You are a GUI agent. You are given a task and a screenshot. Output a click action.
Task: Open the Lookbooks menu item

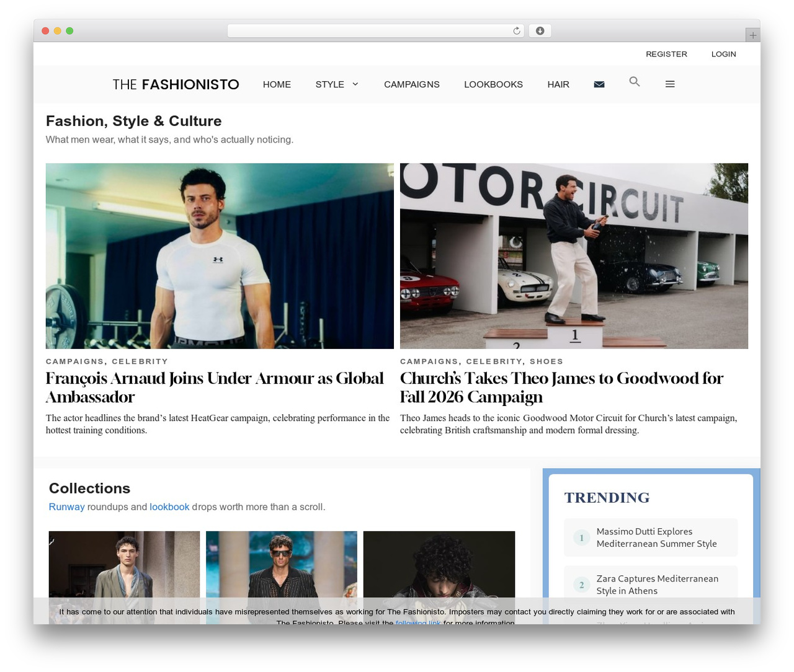coord(494,84)
